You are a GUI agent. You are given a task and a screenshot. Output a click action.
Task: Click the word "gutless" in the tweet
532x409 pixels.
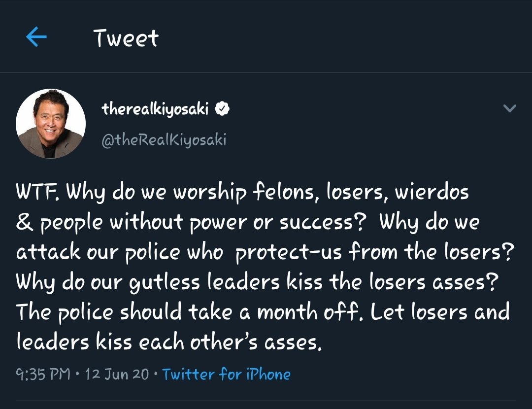165,282
